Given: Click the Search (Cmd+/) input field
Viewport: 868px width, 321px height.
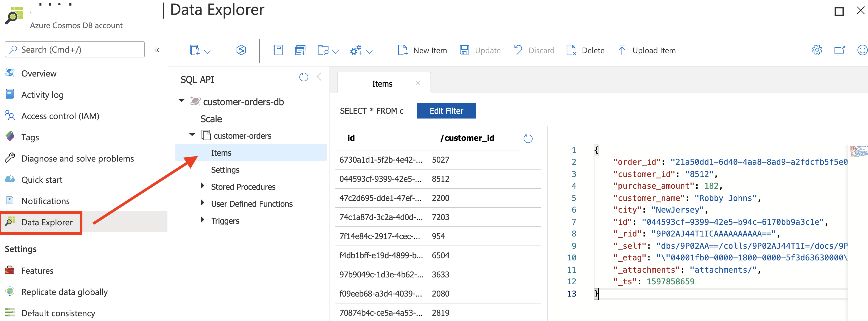Looking at the screenshot, I should [x=75, y=50].
